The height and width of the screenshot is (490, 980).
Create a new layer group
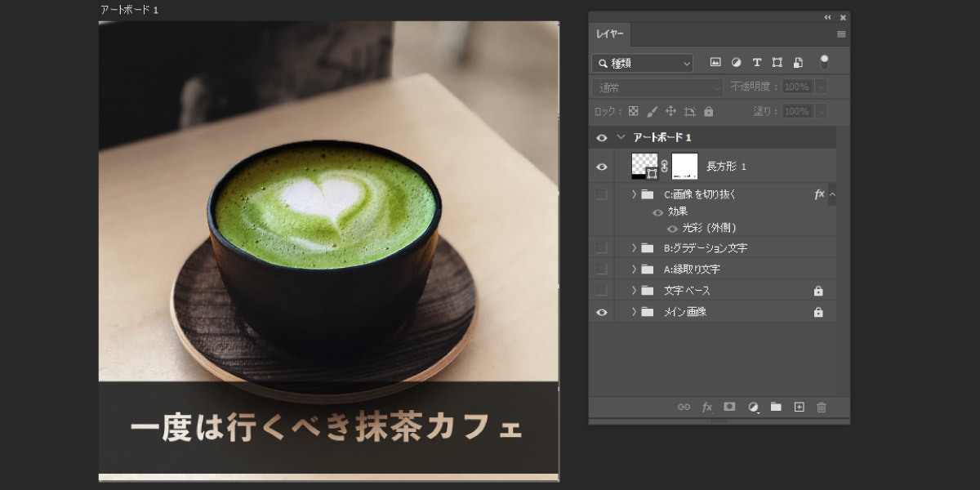[x=776, y=407]
